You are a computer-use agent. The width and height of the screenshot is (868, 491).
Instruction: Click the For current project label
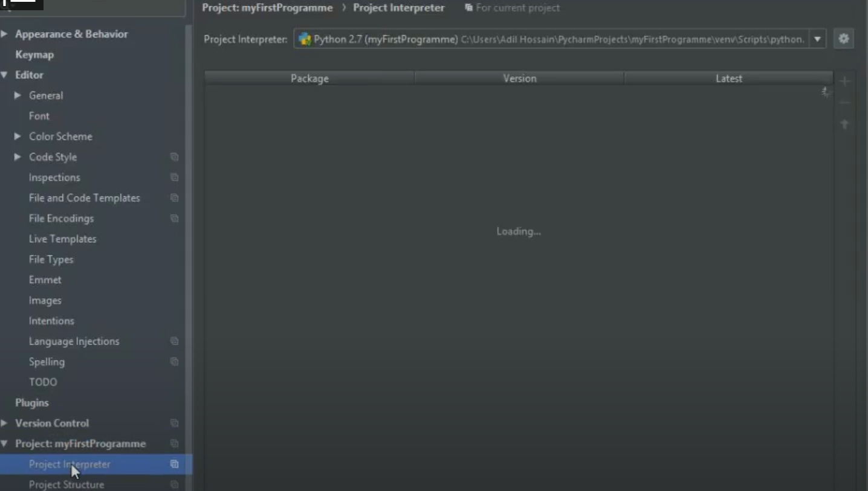pyautogui.click(x=518, y=8)
